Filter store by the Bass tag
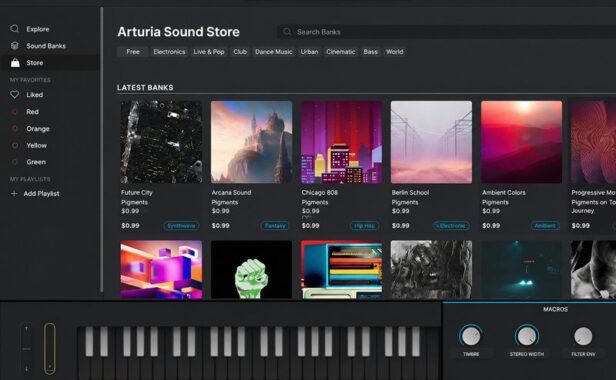Viewport: 616px width, 380px height. [370, 52]
